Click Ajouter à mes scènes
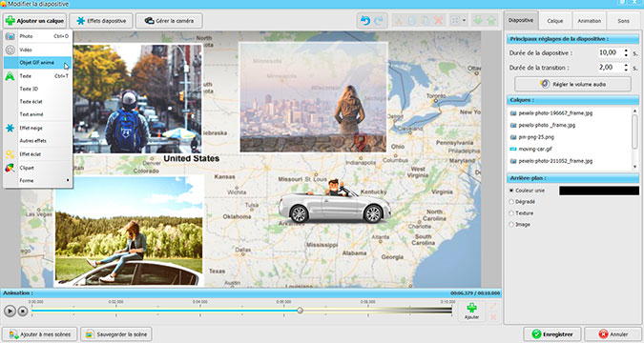This screenshot has width=644, height=343. coord(40,334)
